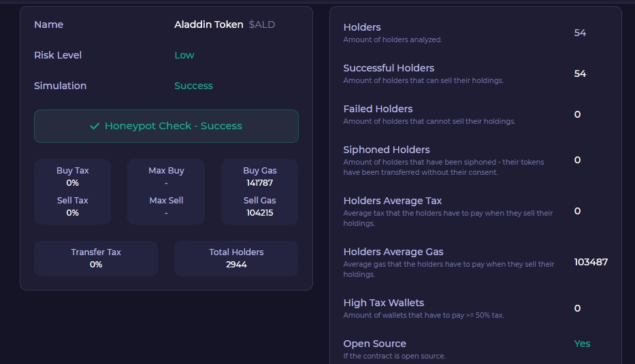Image resolution: width=635 pixels, height=364 pixels.
Task: Click the Risk Level label
Action: (x=57, y=55)
